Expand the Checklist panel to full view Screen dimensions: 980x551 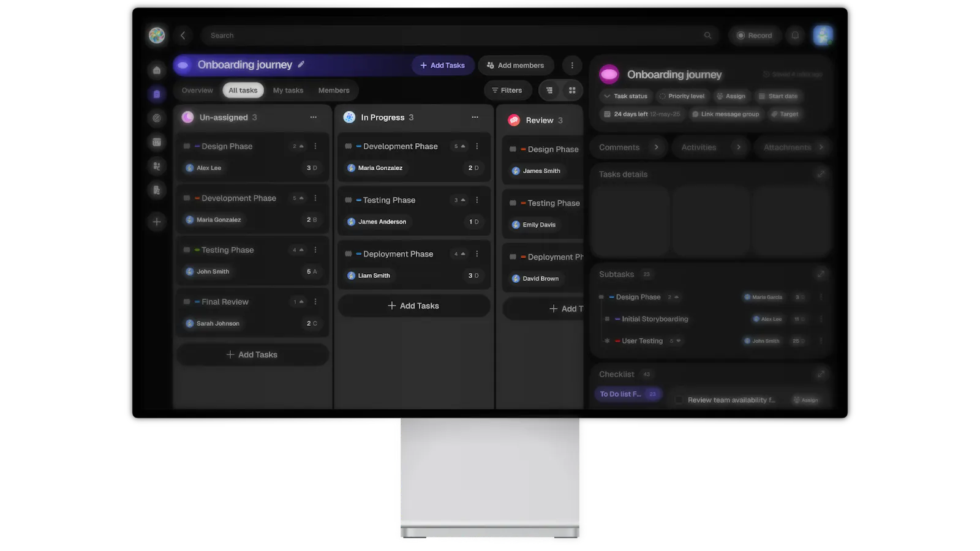[821, 374]
